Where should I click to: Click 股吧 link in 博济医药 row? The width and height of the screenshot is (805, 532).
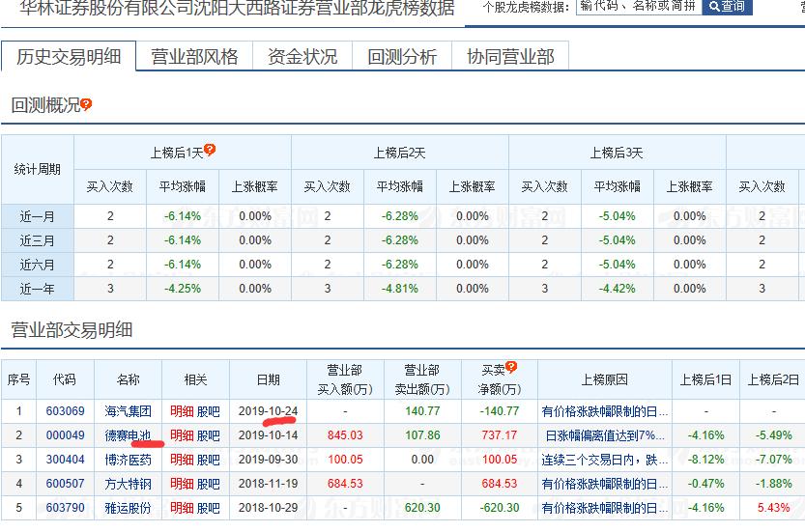[209, 460]
